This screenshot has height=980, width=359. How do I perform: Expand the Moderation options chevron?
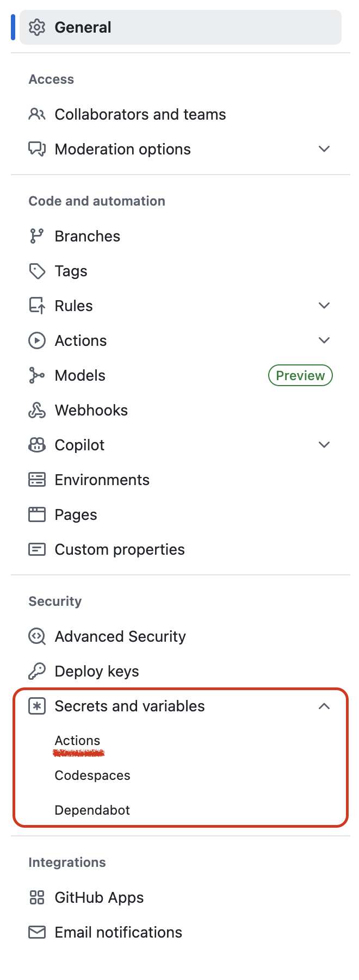(x=324, y=149)
